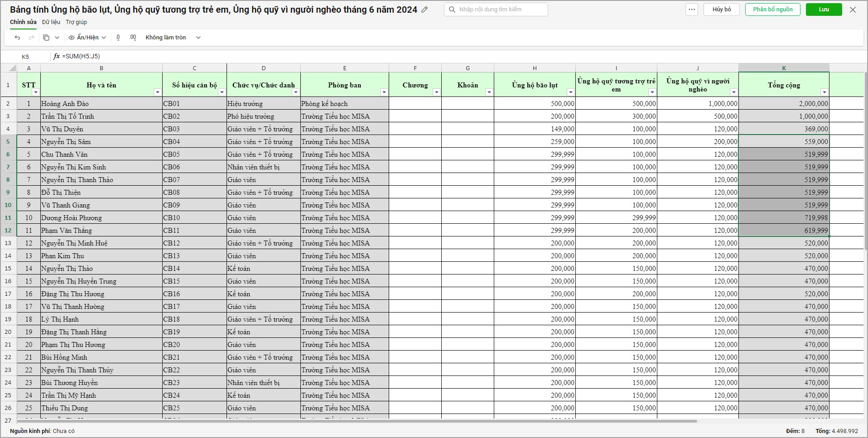Viewport: 868px width, 438px height.
Task: Click the search content input field
Action: click(496, 10)
